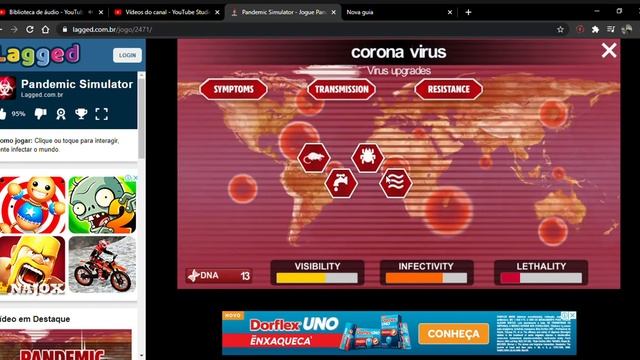Open the browser profile avatar
640x360 pixels.
(627, 29)
